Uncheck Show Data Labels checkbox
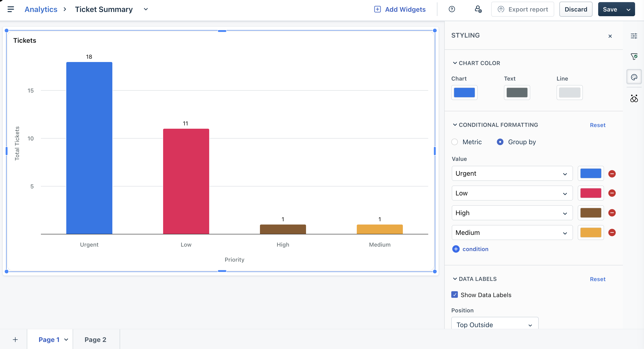Image resolution: width=644 pixels, height=349 pixels. 455,295
